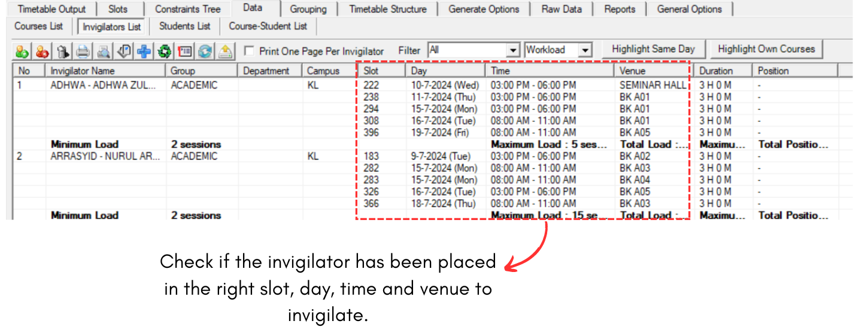Image resolution: width=868 pixels, height=327 pixels.
Task: Click the blue plus icon
Action: [144, 52]
